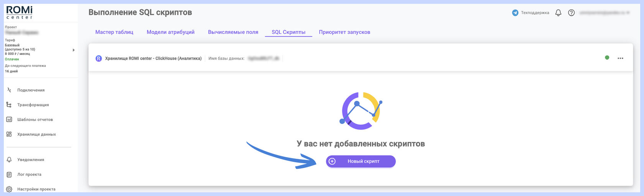Open Шаблоны отчетов page
Image resolution: width=644 pixels, height=196 pixels.
pos(35,120)
